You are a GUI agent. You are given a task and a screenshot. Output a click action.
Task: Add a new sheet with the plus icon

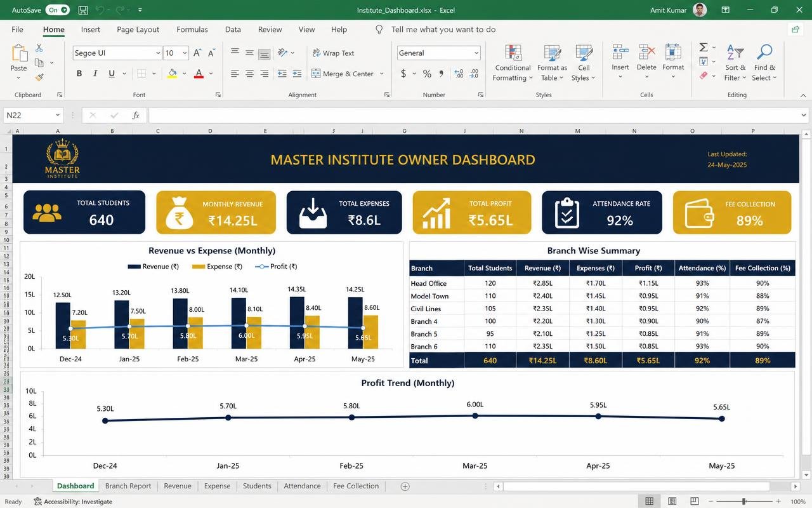(x=405, y=486)
